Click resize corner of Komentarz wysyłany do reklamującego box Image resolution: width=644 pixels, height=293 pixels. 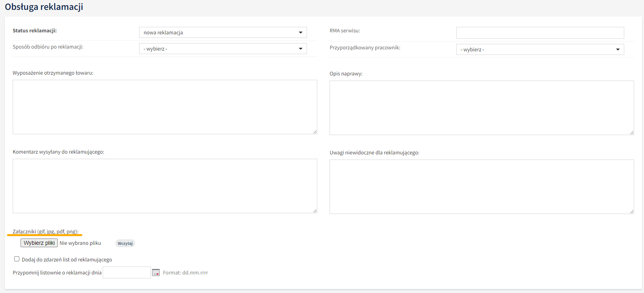(x=314, y=211)
